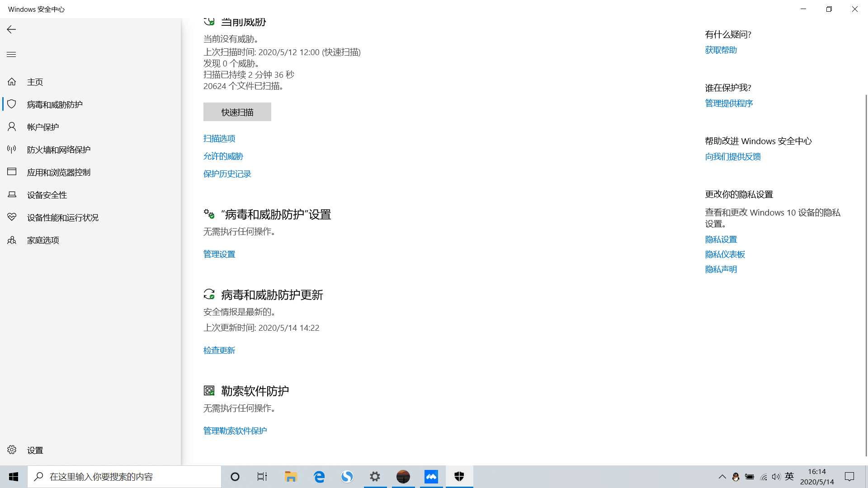Open the notification action center

pos(849,477)
